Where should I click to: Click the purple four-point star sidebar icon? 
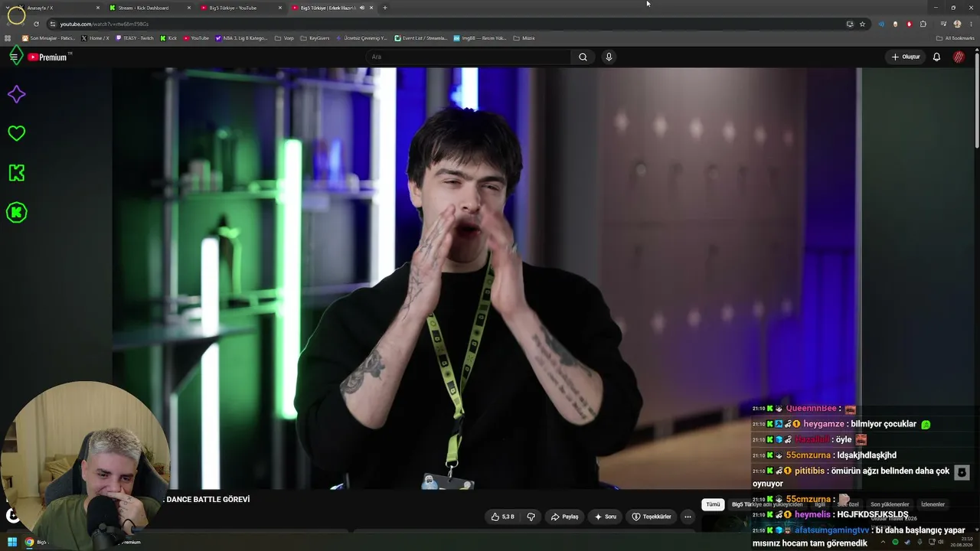(16, 94)
